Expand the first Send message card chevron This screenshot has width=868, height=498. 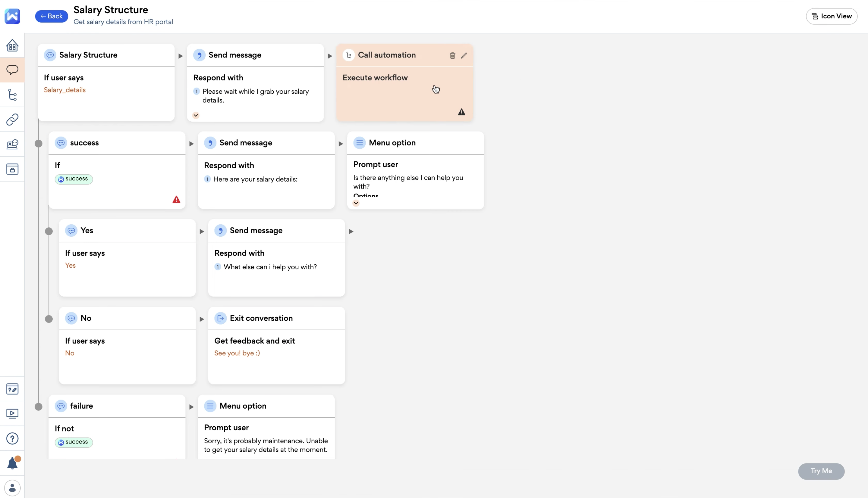tap(196, 115)
